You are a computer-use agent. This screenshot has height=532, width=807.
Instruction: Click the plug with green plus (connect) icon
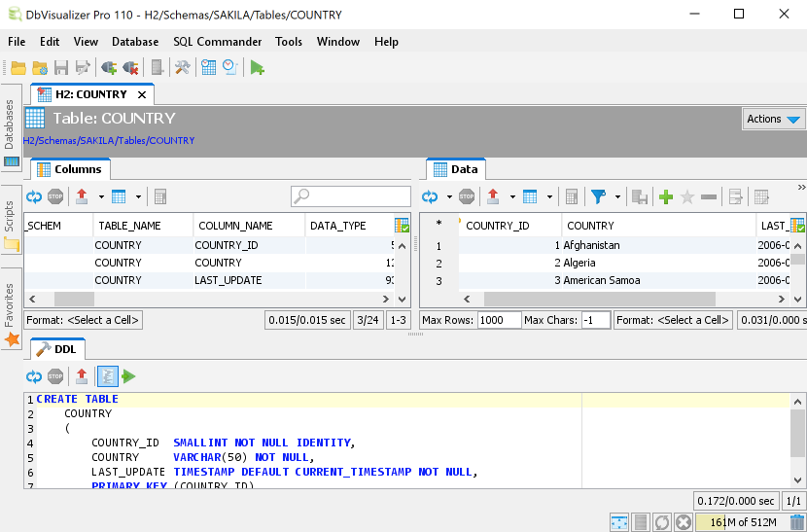click(x=109, y=67)
